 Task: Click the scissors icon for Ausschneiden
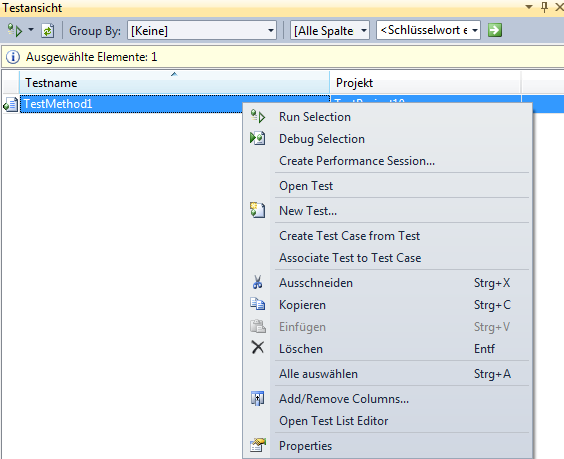(257, 282)
